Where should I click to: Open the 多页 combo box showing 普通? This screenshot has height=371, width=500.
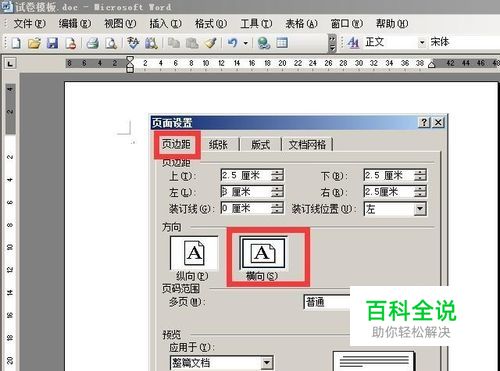click(x=327, y=302)
